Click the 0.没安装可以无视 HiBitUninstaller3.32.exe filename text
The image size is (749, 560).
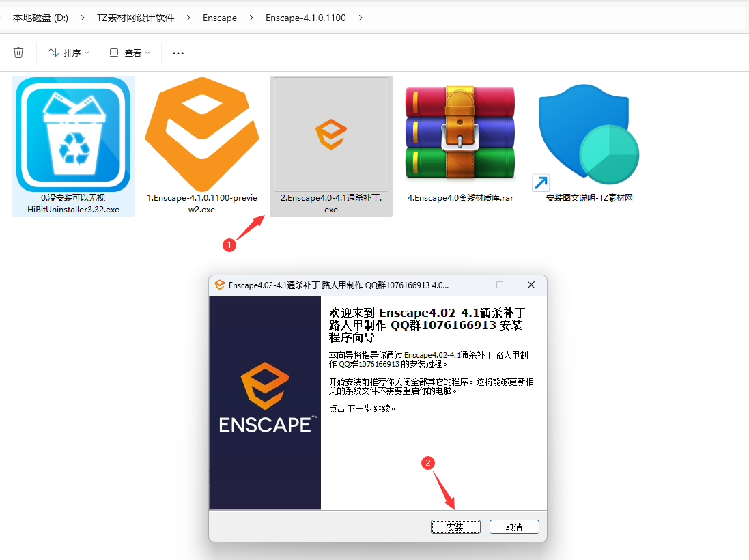click(x=73, y=204)
